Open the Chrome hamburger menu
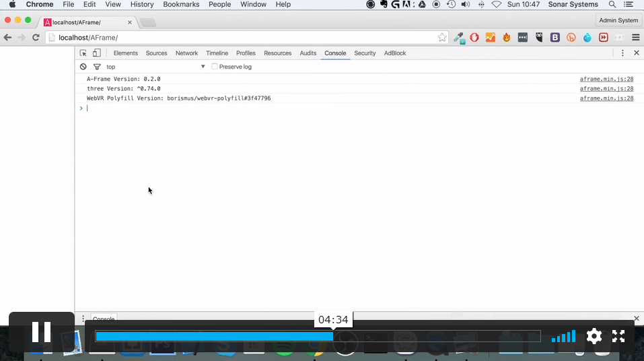 pos(636,38)
